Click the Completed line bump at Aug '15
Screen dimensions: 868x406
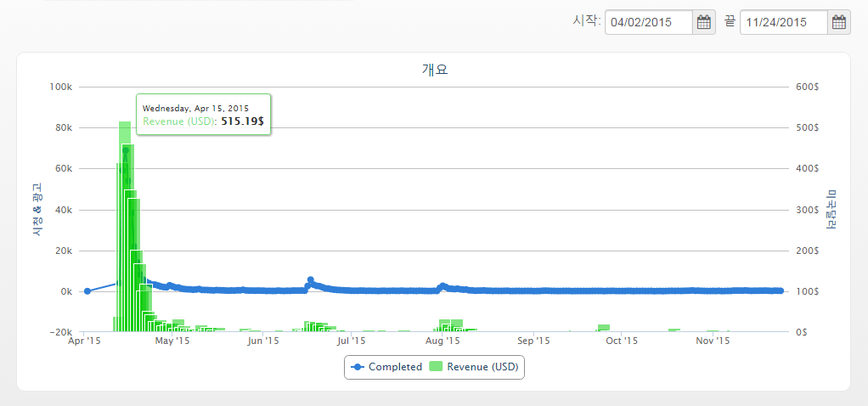click(x=442, y=286)
